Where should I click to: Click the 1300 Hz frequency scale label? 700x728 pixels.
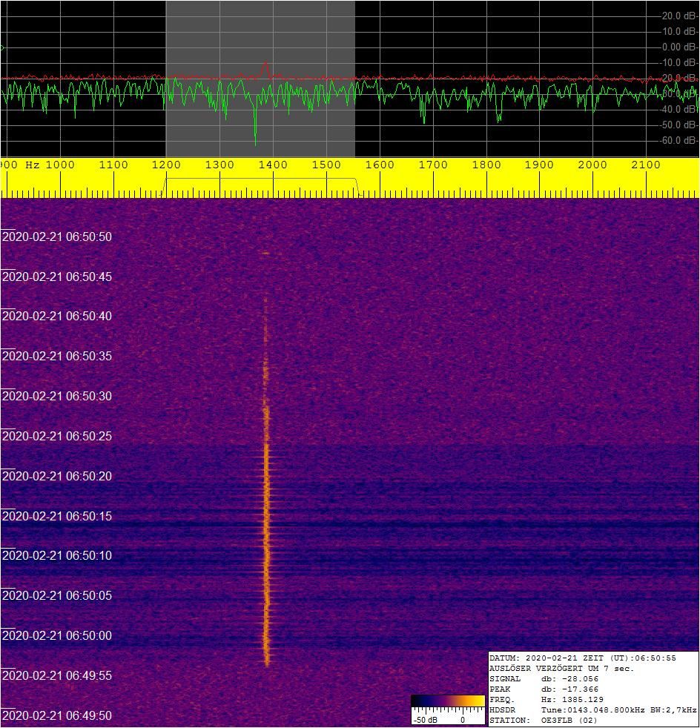pos(219,165)
